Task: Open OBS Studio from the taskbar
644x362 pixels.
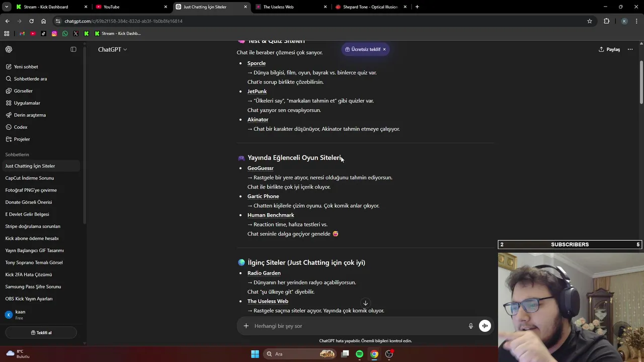Action: pos(389,354)
